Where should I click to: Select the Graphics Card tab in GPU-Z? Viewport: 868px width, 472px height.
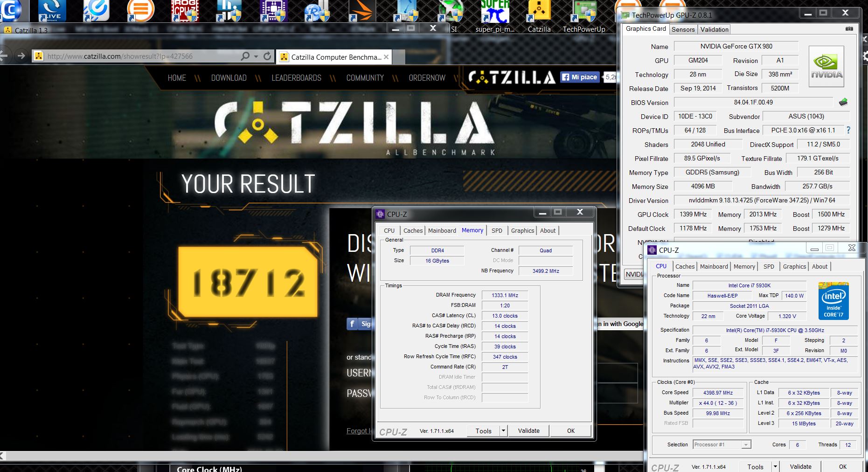click(646, 28)
